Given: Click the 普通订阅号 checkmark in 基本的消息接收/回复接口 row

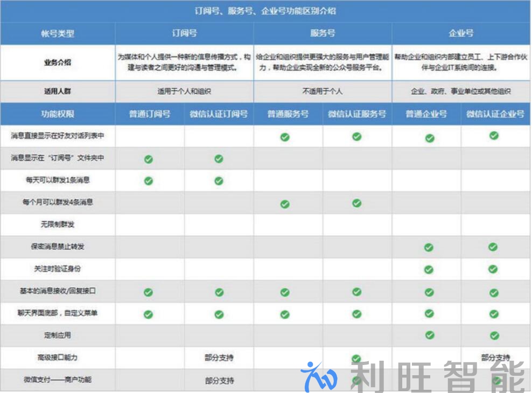Looking at the screenshot, I should (148, 292).
